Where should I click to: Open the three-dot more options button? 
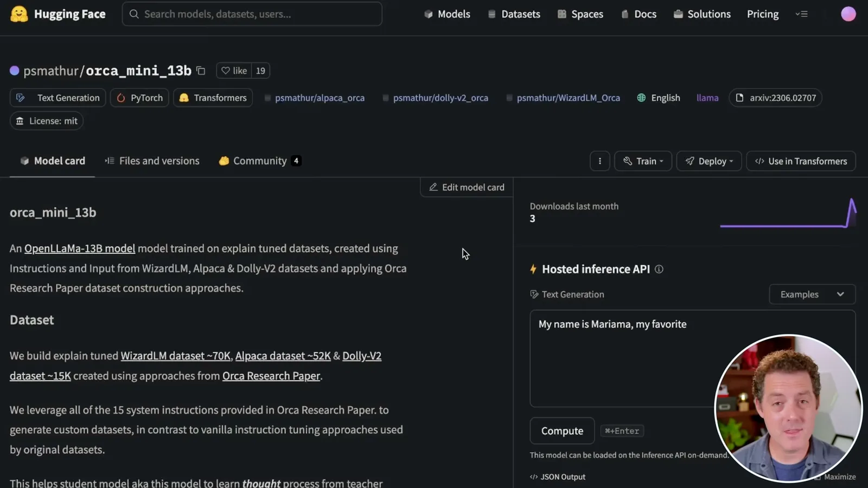[x=599, y=161]
